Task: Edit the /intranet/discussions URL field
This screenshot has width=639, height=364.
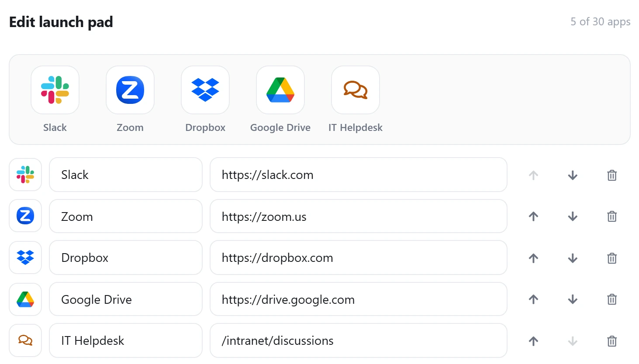Action: click(x=359, y=340)
